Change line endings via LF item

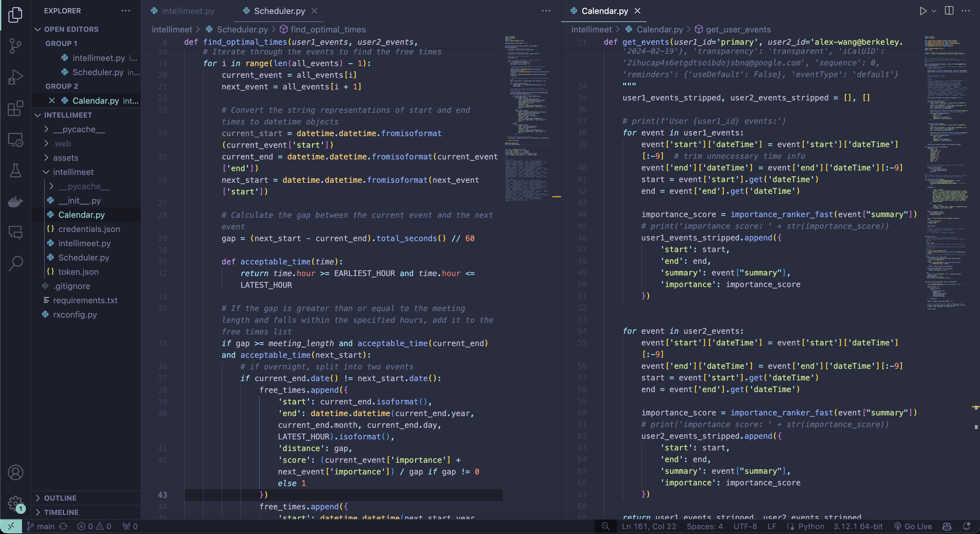tap(771, 527)
